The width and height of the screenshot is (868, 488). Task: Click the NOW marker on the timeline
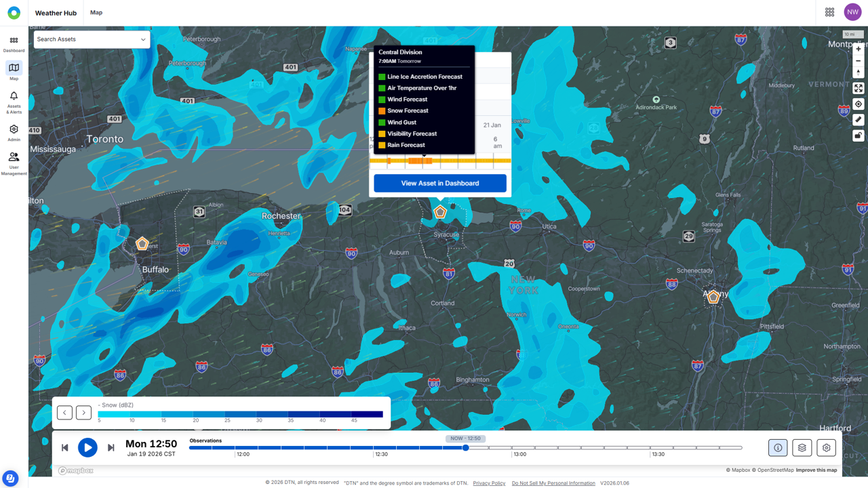coord(465,439)
